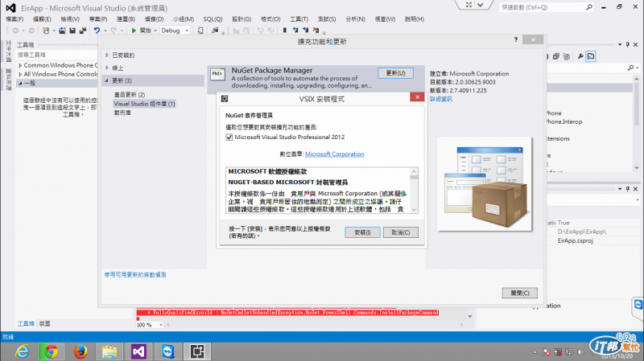Clear all bookmarks with the red bookmark icon
The width and height of the screenshot is (644, 361).
[x=316, y=31]
